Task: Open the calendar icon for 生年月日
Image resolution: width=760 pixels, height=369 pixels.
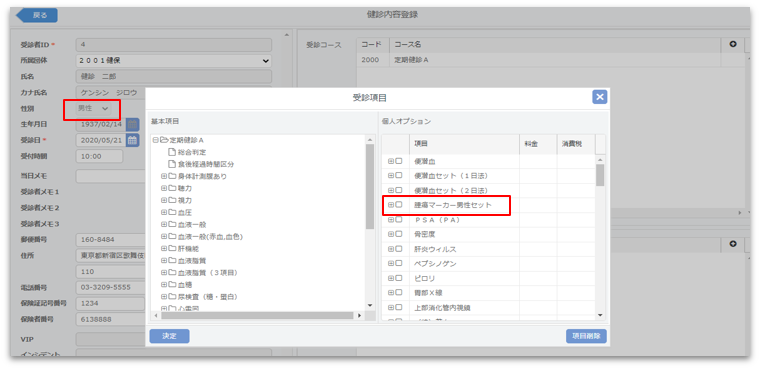Action: [132, 124]
